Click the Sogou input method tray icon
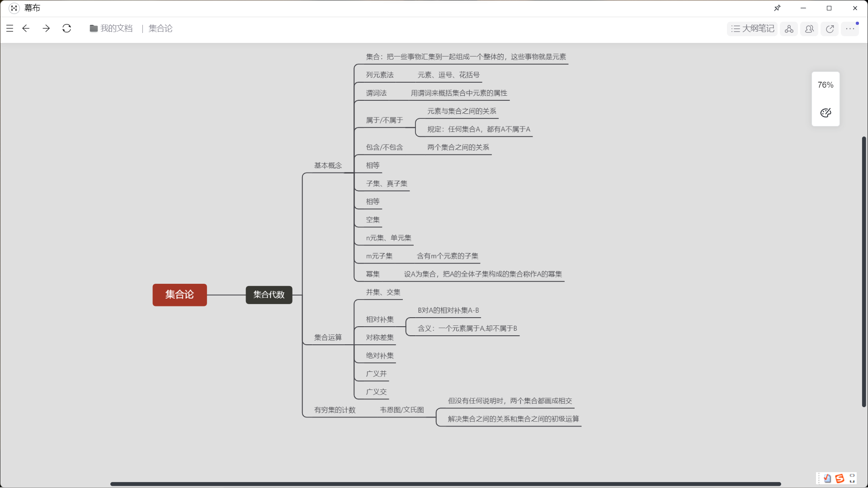Screen dimensions: 868x488 tap(840, 479)
